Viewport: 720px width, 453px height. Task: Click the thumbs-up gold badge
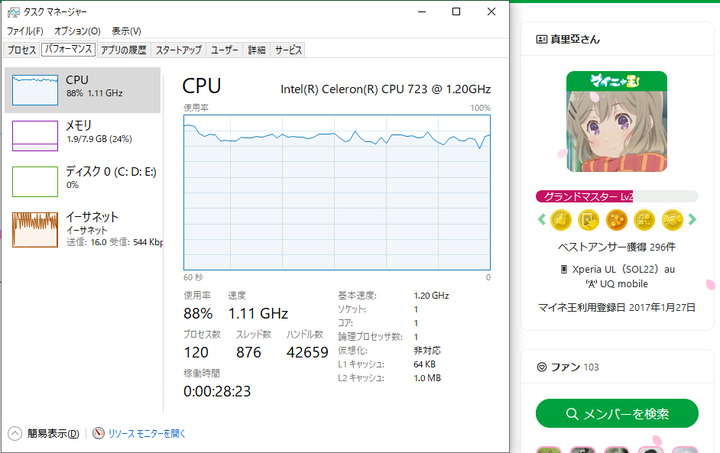[x=561, y=220]
